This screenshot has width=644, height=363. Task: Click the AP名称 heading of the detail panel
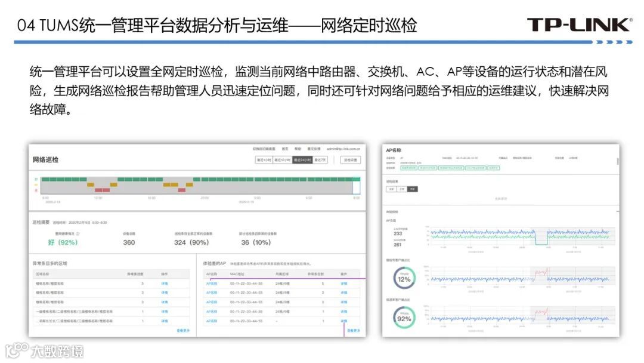coord(394,150)
